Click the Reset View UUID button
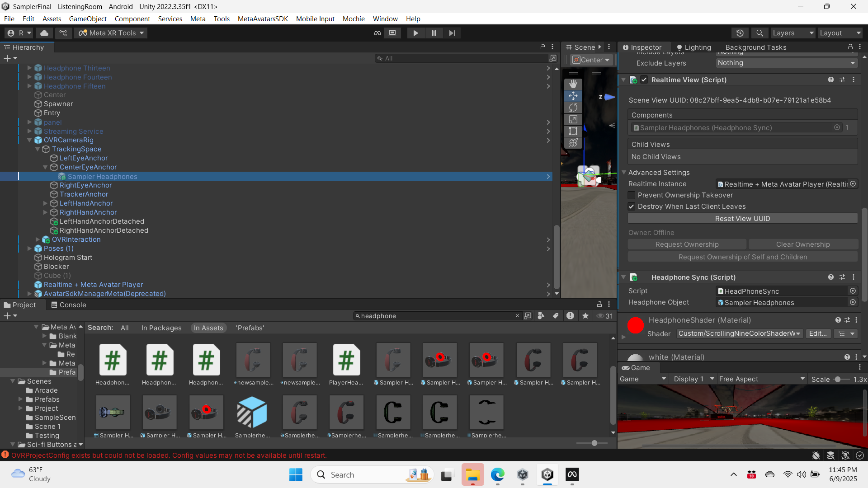The width and height of the screenshot is (868, 488). click(x=742, y=219)
